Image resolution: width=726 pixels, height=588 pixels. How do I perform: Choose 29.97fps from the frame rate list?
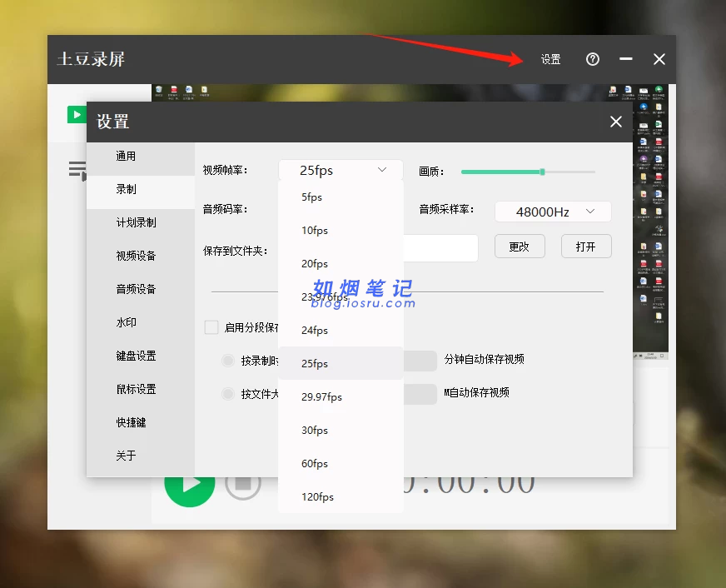[341, 396]
